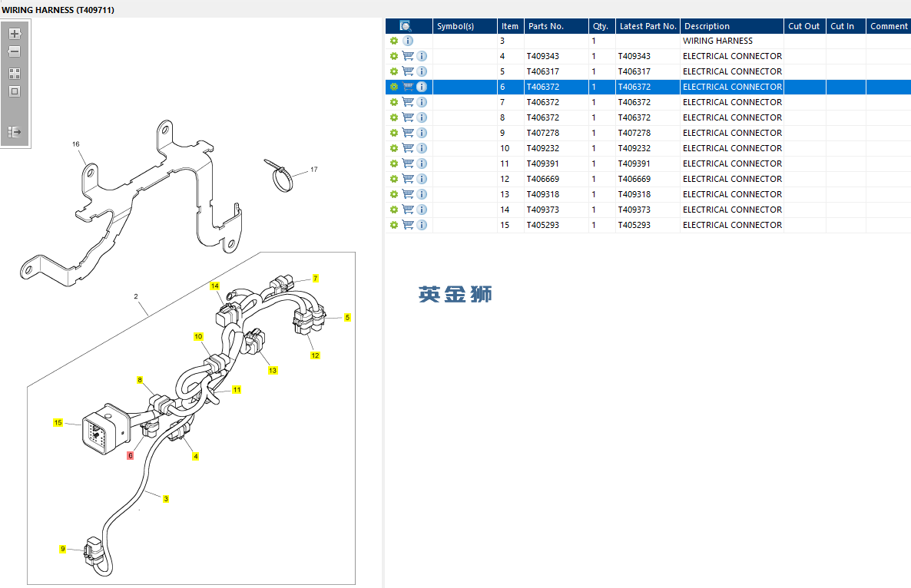
Task: Click the zoom out minus icon
Action: 15,51
